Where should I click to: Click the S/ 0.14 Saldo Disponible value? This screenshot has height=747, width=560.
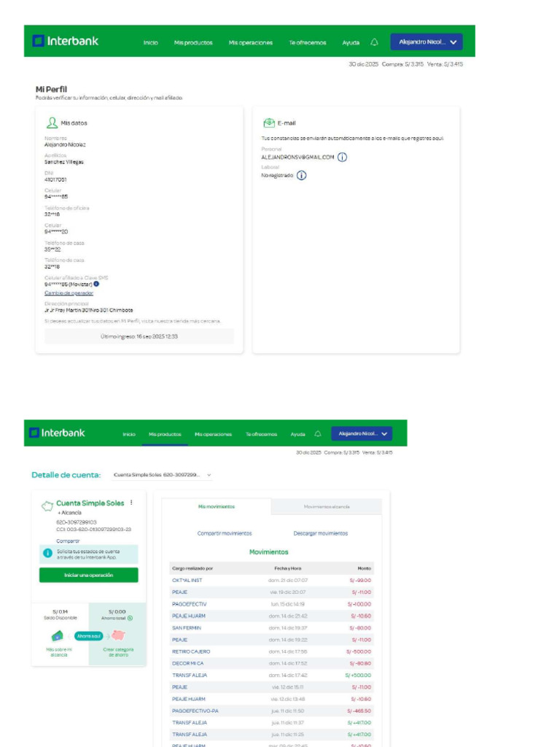tap(60, 612)
